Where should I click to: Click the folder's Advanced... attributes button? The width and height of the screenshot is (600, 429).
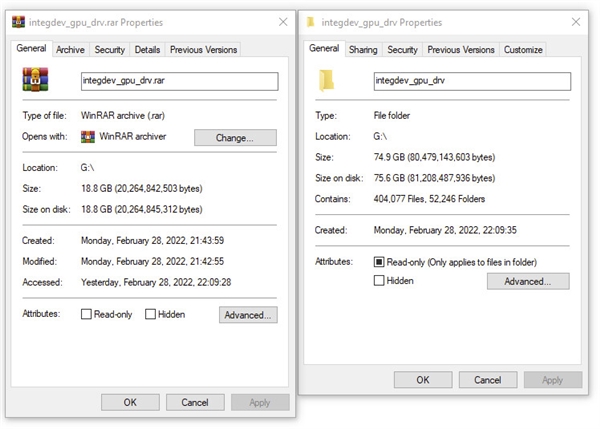[528, 282]
